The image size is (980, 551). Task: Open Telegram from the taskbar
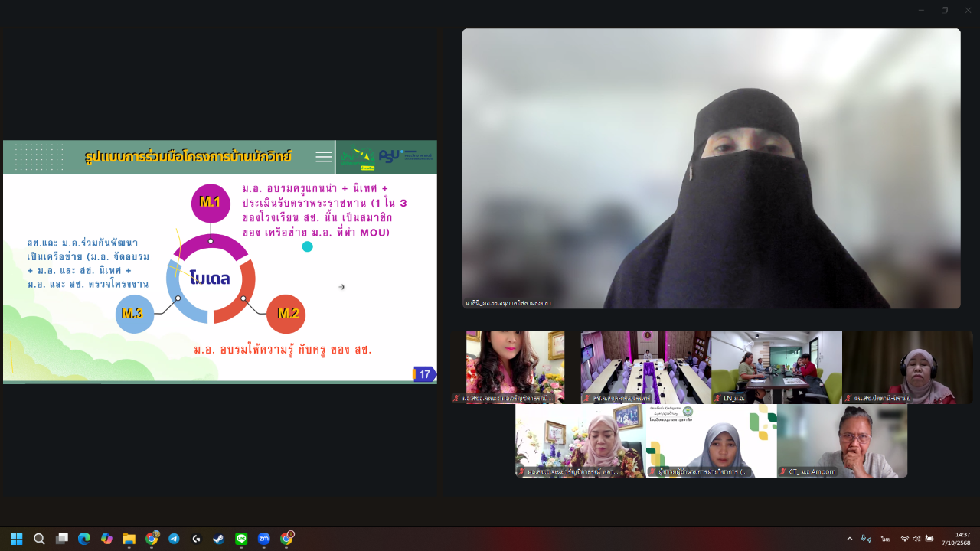(174, 539)
